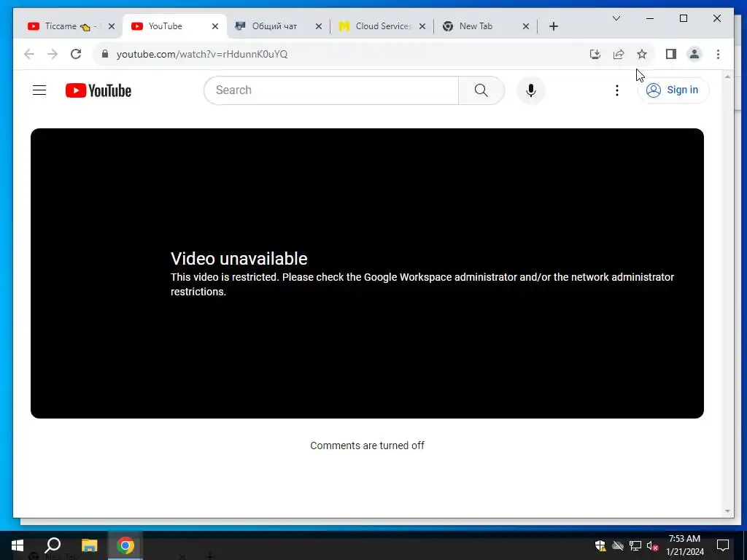Start voice search with the microphone icon
This screenshot has height=560, width=747.
[x=531, y=90]
